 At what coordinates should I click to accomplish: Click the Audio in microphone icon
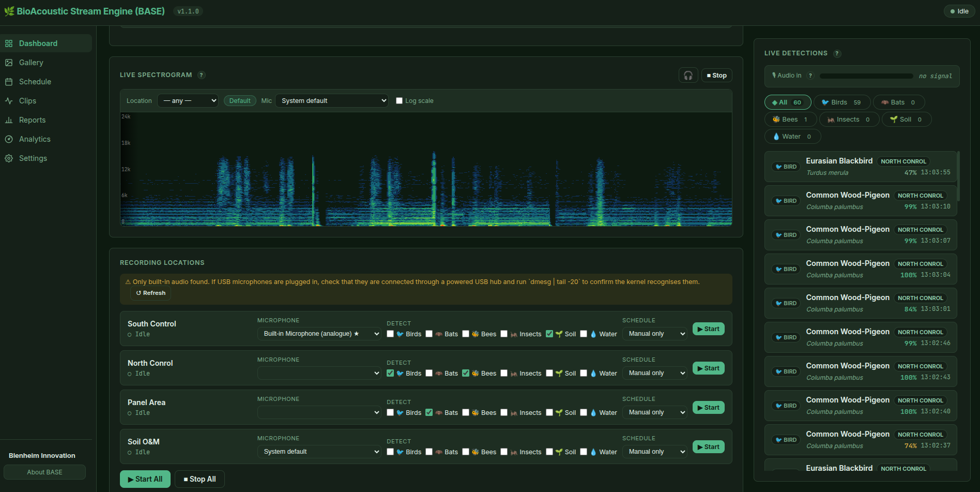tap(774, 76)
